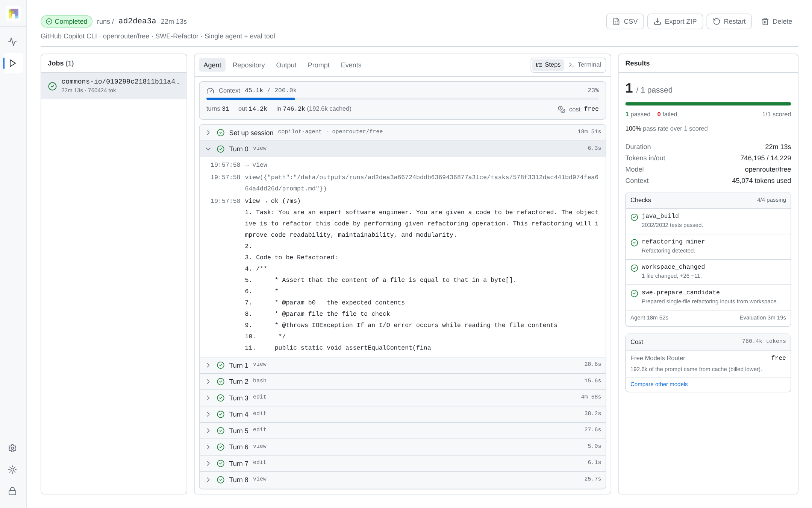Click '1 file changed, +26 −11.' text
The width and height of the screenshot is (812, 508).
pos(671,276)
